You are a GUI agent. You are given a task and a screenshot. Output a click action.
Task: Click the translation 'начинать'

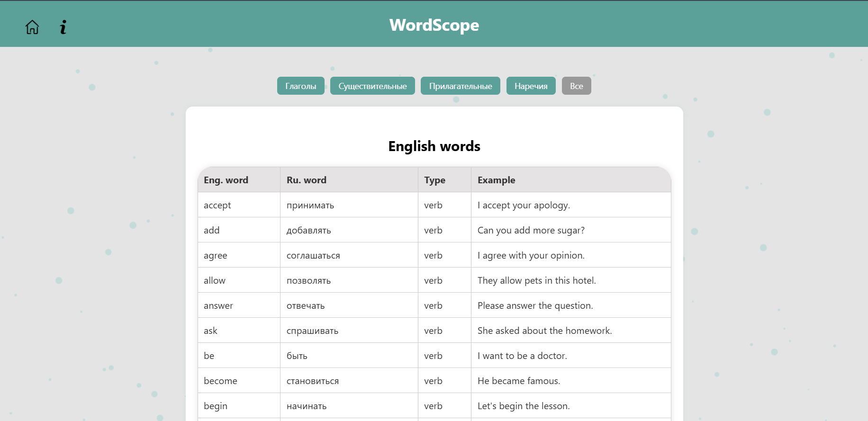(x=307, y=406)
